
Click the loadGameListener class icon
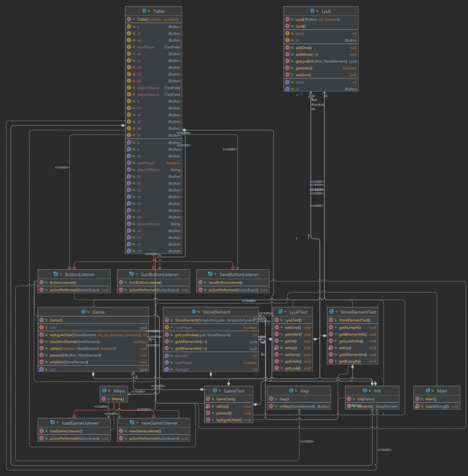[52, 423]
